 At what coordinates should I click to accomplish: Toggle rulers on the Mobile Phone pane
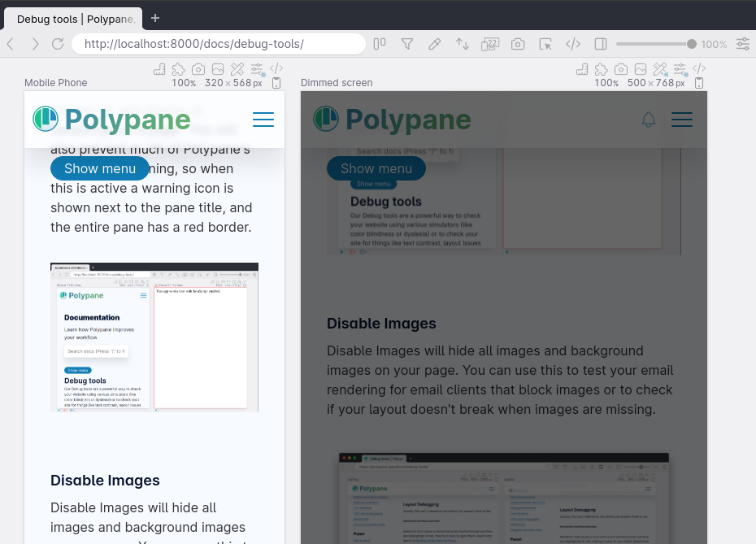point(159,69)
